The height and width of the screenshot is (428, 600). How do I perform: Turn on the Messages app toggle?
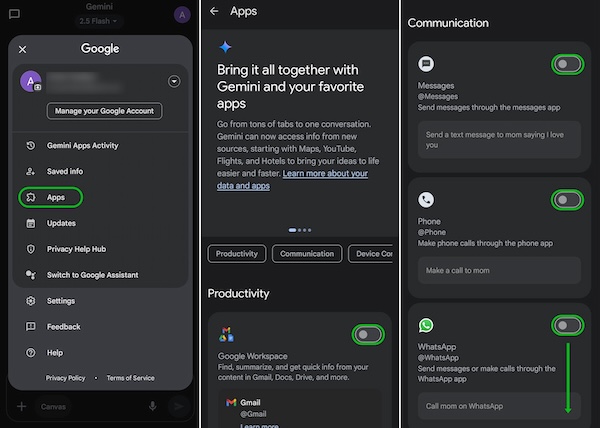[567, 64]
